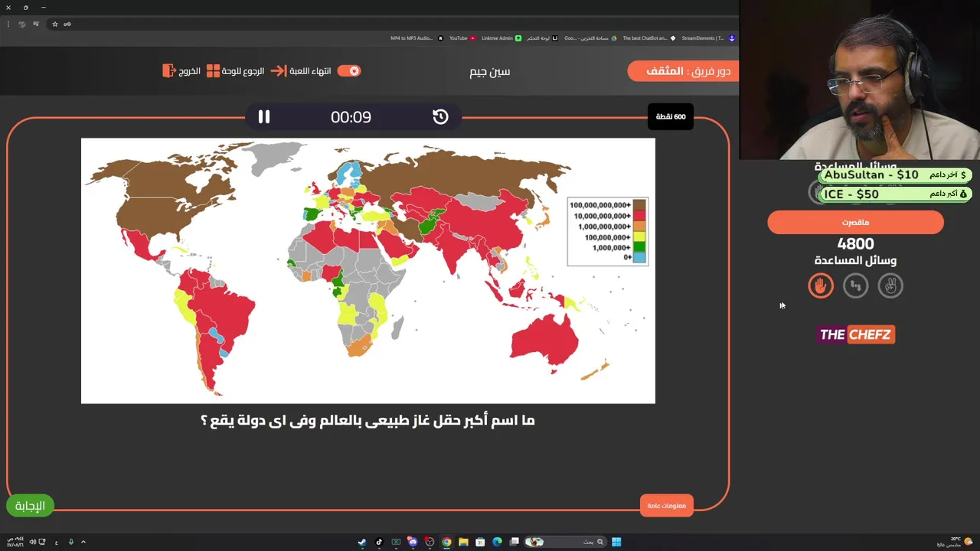This screenshot has width=980, height=551.
Task: Pause the question countdown timer
Action: point(264,116)
